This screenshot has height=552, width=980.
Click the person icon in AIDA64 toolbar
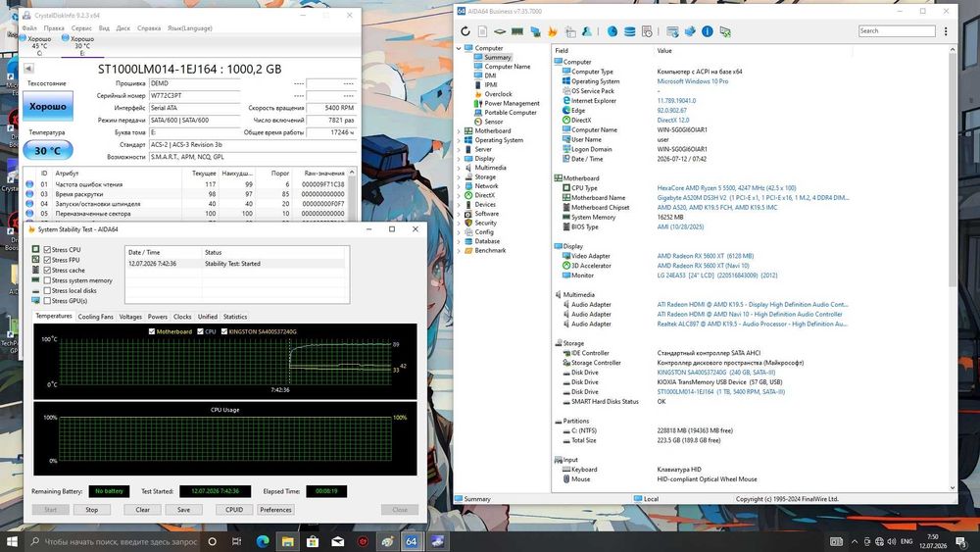(x=587, y=31)
